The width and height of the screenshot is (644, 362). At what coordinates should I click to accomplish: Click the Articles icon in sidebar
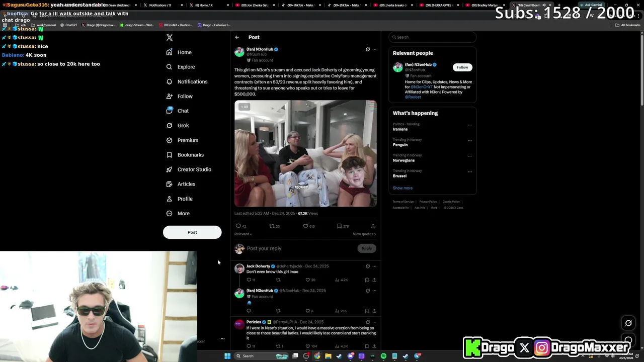170,184
